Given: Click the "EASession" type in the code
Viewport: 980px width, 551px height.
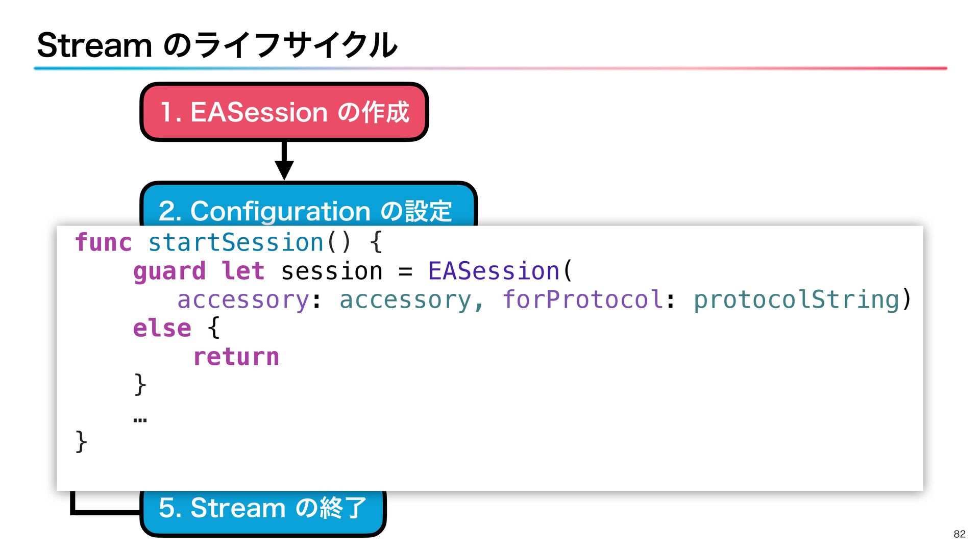Looking at the screenshot, I should tap(494, 271).
